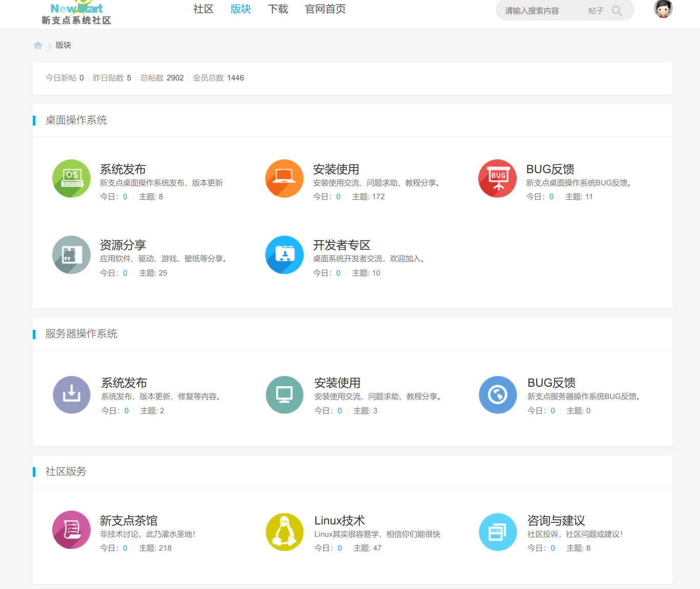Click the green server 安装使用 monitor icon
Screen dimensions: 700x589
284,394
